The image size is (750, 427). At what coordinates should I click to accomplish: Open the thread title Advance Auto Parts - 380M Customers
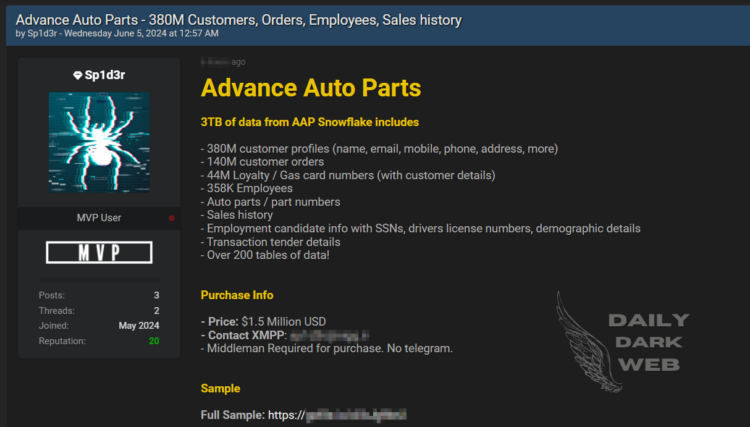tap(238, 20)
